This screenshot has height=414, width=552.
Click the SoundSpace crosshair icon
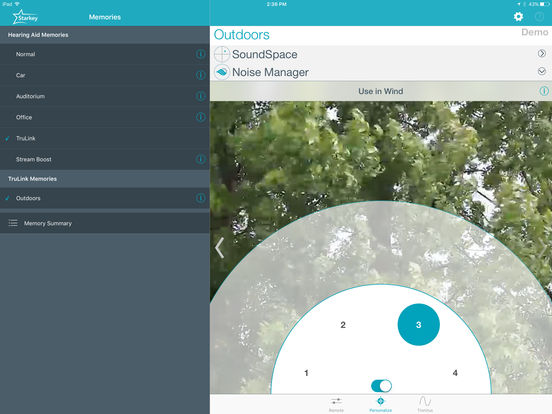221,54
